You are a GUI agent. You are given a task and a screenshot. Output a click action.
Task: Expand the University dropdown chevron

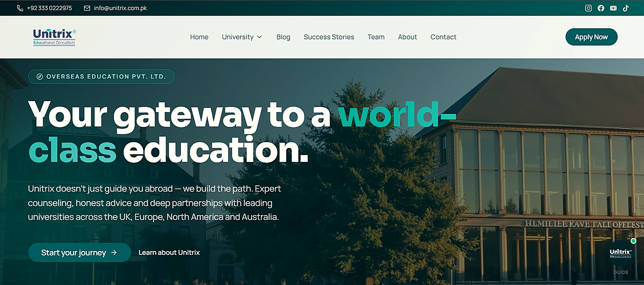click(260, 37)
